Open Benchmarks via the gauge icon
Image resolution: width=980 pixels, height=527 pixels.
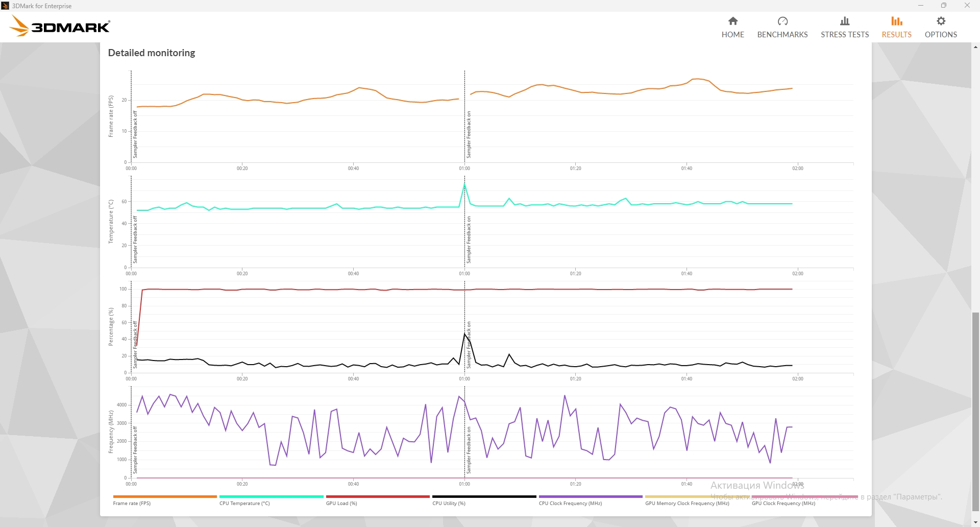[x=782, y=21]
